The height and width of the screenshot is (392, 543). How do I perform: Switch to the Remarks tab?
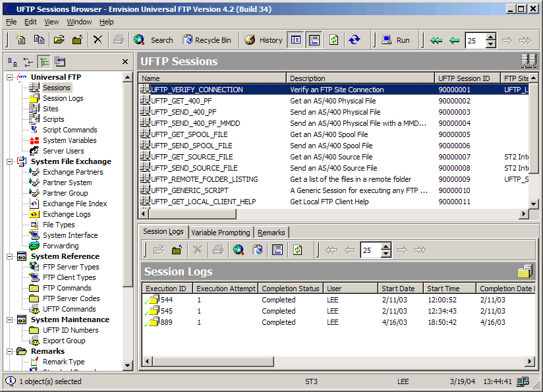(271, 233)
